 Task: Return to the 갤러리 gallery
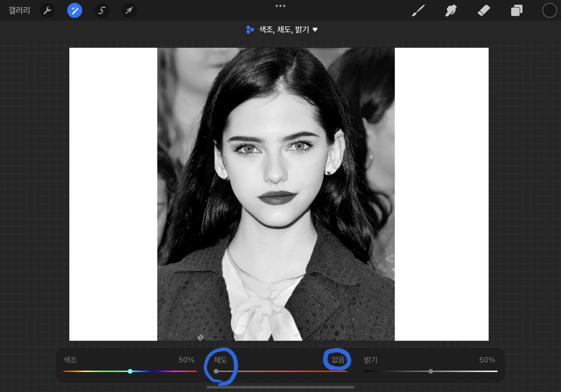(x=19, y=10)
